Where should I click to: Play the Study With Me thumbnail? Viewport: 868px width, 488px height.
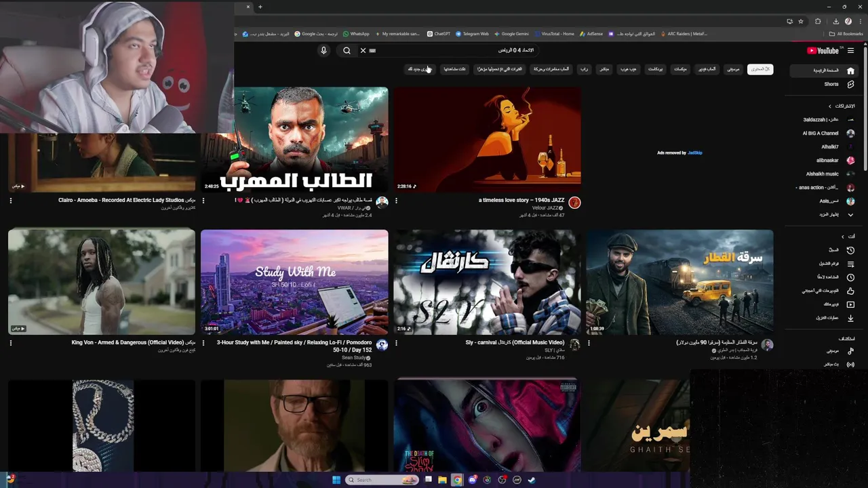pyautogui.click(x=294, y=282)
